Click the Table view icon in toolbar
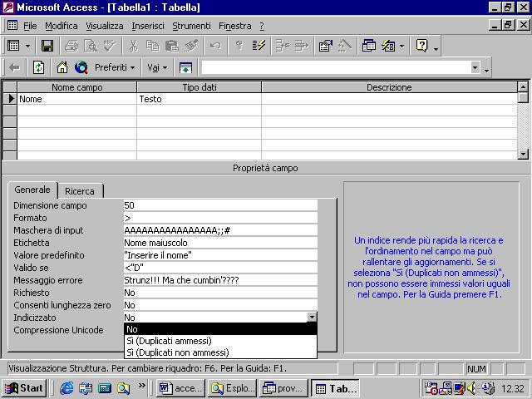The image size is (532, 399). (x=13, y=46)
